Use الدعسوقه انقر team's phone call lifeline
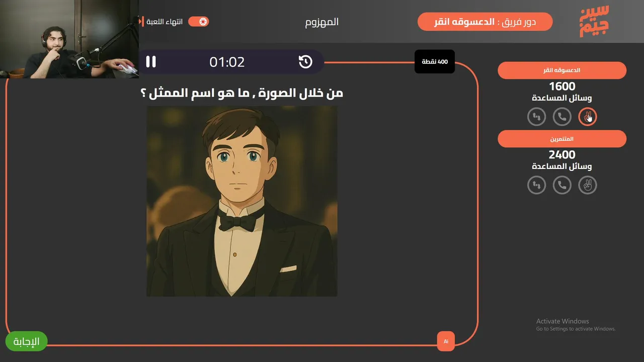 (x=562, y=117)
